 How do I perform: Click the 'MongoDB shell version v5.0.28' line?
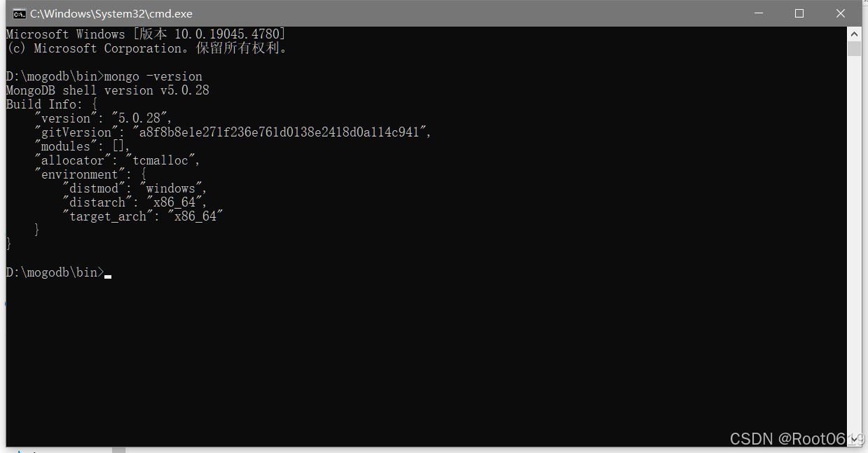108,90
